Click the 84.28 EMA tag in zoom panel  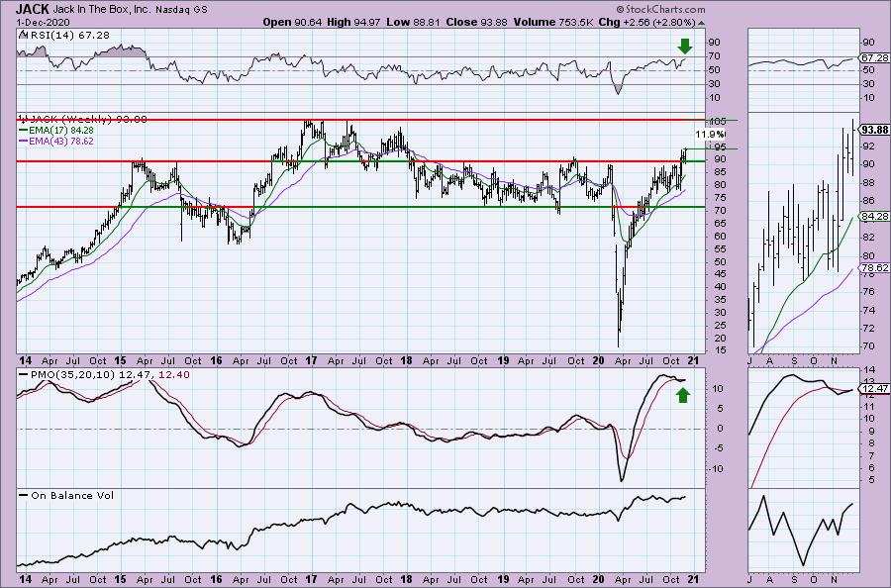tap(874, 217)
